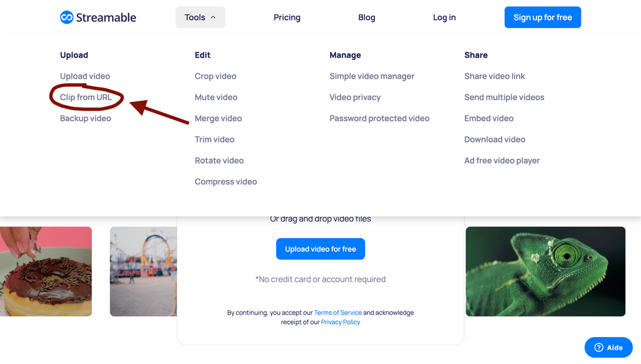Open the Pricing page
This screenshot has width=641, height=364.
coord(287,18)
